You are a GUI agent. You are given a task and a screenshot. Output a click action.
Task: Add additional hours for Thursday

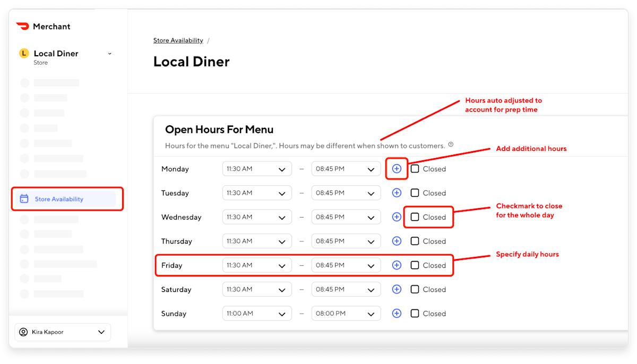click(397, 241)
